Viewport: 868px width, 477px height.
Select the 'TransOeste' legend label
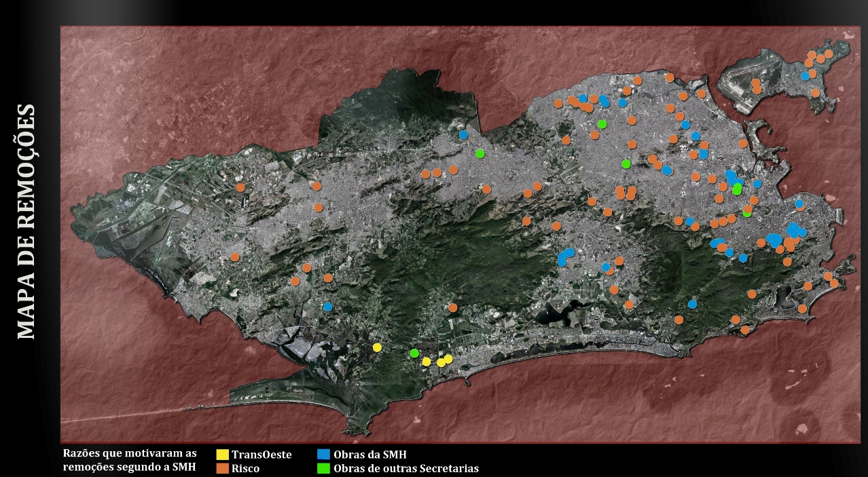click(261, 455)
